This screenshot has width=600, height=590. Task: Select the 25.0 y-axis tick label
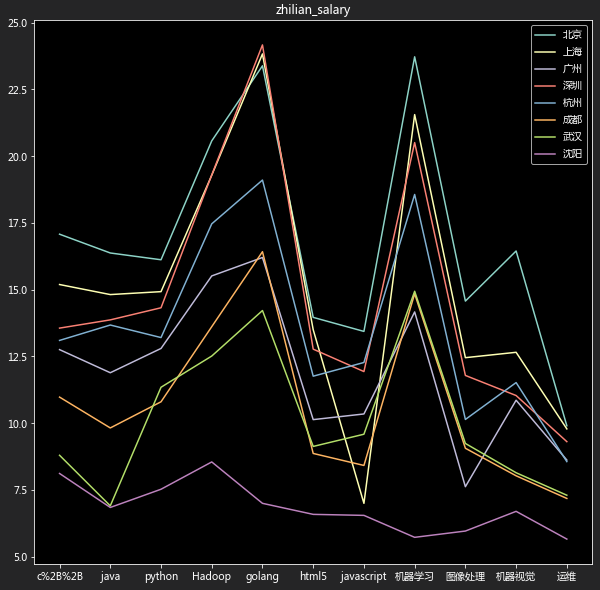click(x=18, y=23)
